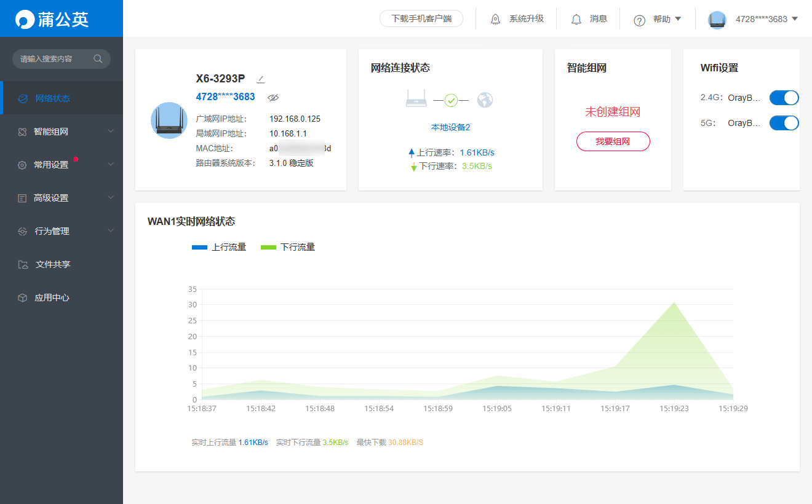Open the 系统升级 rocket icon
812x504 pixels.
tap(495, 18)
